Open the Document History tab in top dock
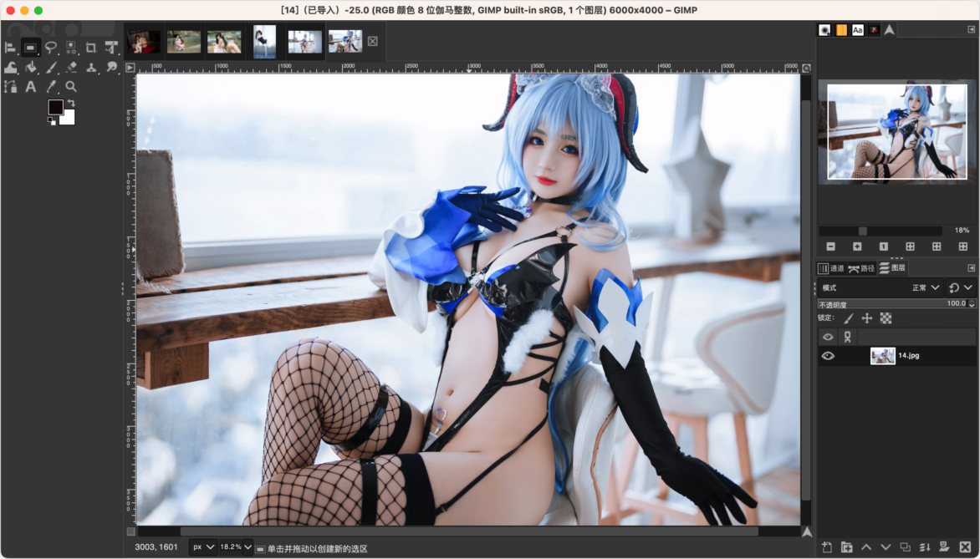Image resolution: width=980 pixels, height=559 pixels. [874, 30]
